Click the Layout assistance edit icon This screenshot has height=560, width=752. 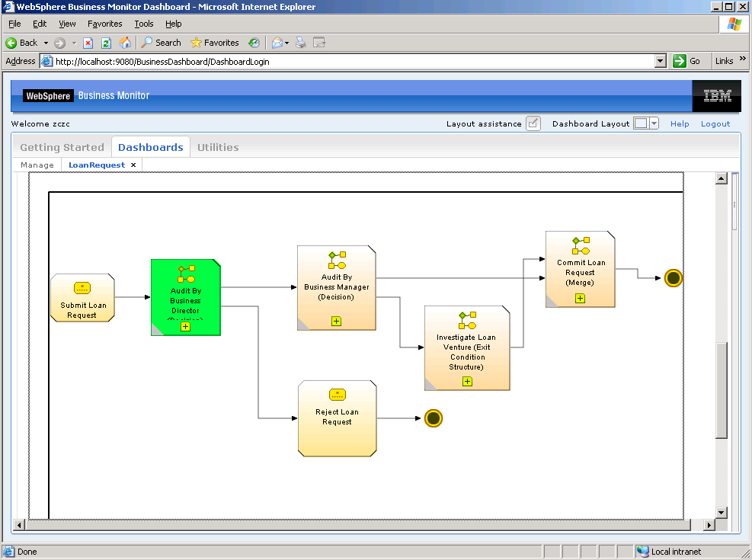click(533, 123)
